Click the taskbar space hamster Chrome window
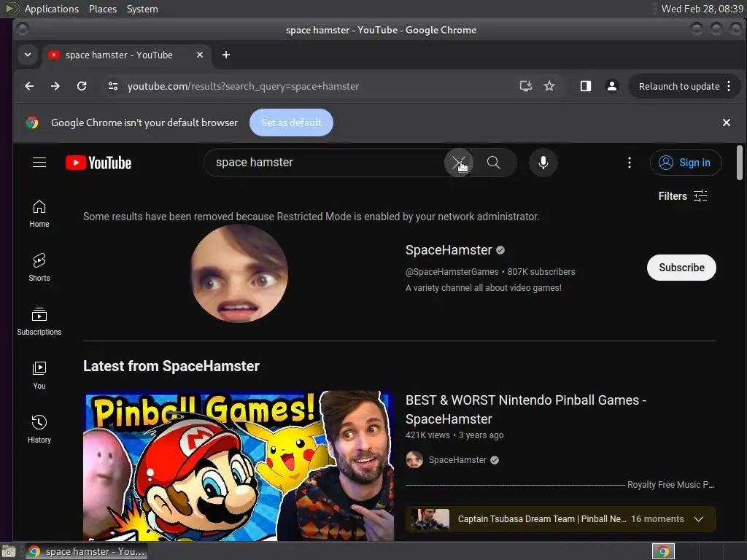Viewport: 747px width, 560px height. (x=86, y=551)
